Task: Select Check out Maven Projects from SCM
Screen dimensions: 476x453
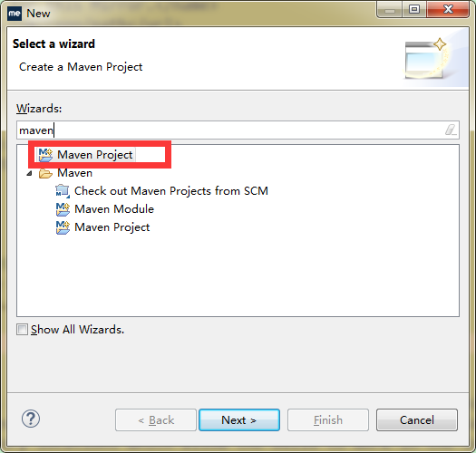Action: [171, 191]
